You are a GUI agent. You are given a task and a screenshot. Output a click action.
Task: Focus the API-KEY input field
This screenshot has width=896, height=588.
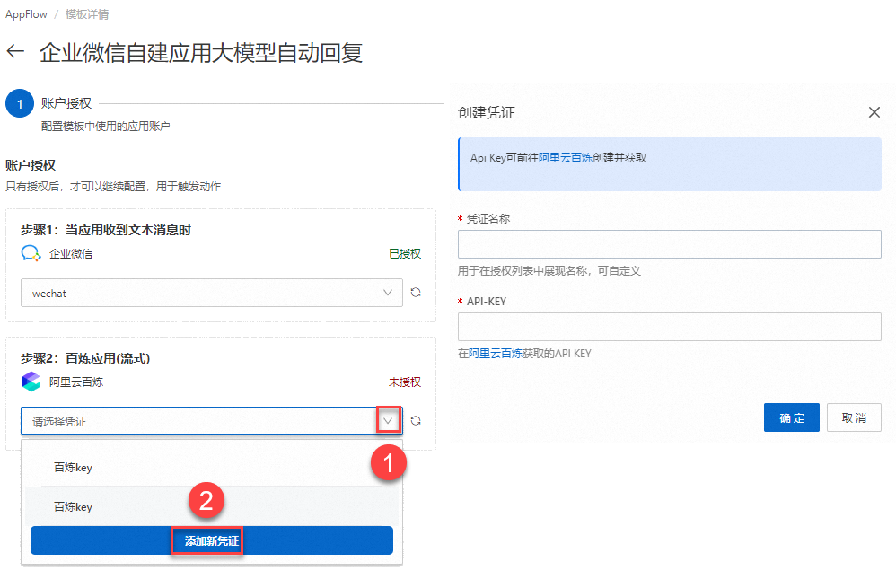(x=669, y=326)
